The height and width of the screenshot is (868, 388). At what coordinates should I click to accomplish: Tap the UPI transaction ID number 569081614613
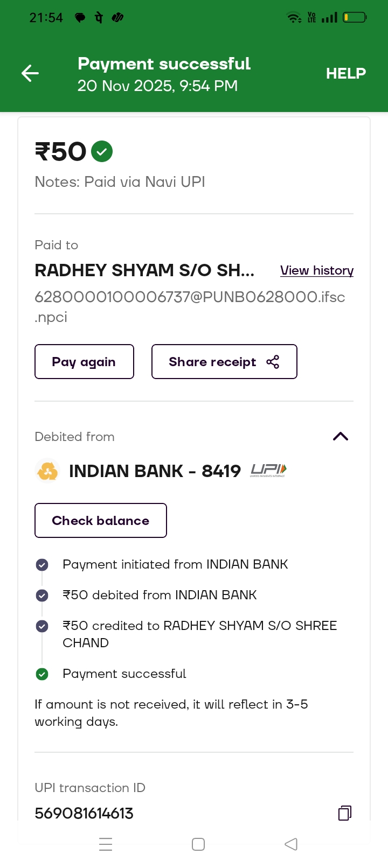tap(84, 813)
